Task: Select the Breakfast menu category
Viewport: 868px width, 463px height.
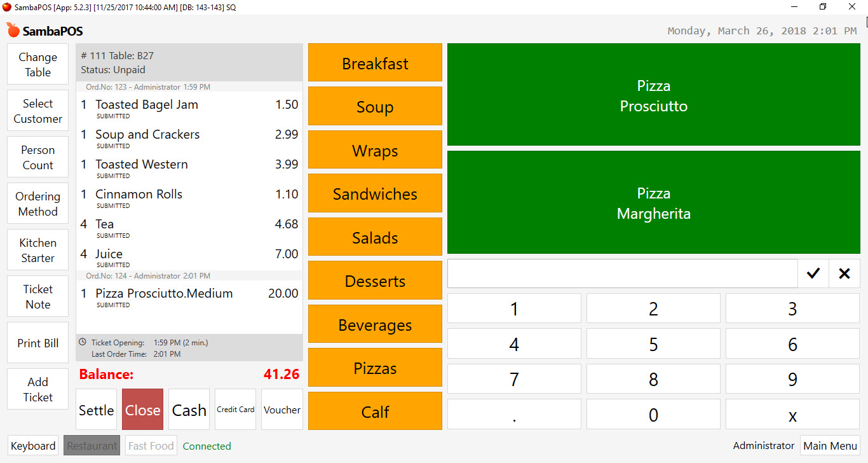Action: pyautogui.click(x=375, y=62)
